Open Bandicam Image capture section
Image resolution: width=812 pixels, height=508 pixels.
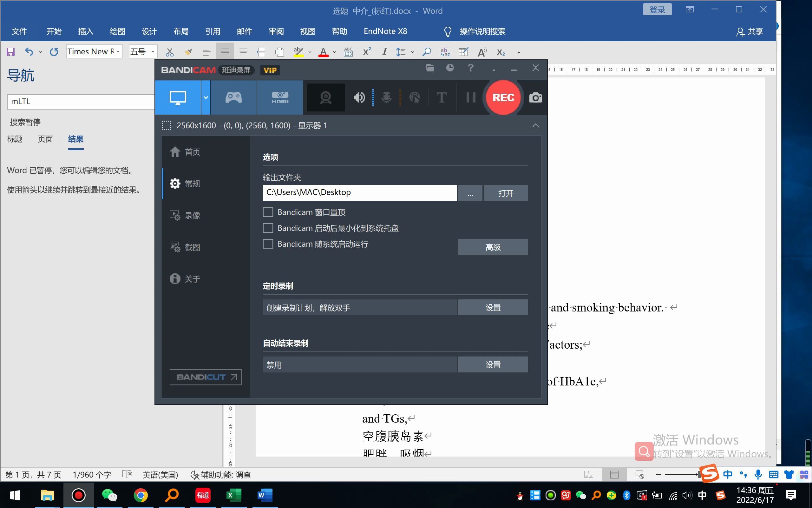click(x=185, y=247)
